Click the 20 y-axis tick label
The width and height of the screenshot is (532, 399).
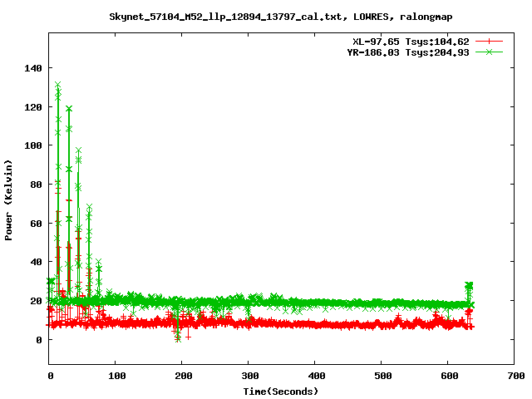(36, 301)
